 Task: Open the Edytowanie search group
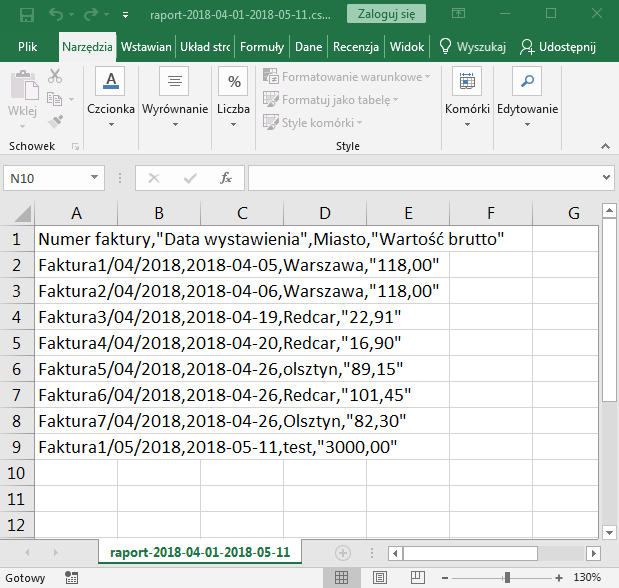(527, 97)
